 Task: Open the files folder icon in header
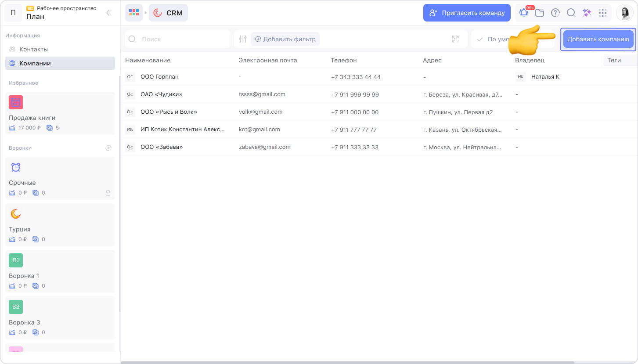(x=540, y=13)
